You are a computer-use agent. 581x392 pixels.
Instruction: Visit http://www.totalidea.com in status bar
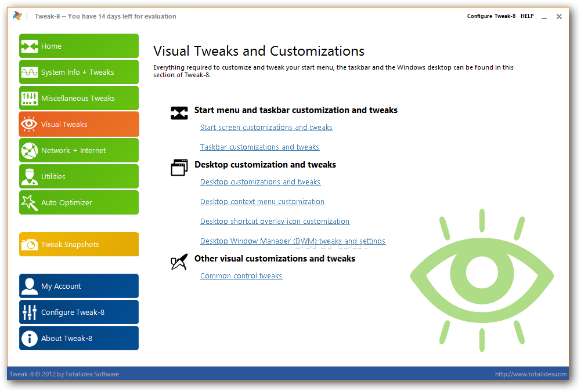[531, 374]
